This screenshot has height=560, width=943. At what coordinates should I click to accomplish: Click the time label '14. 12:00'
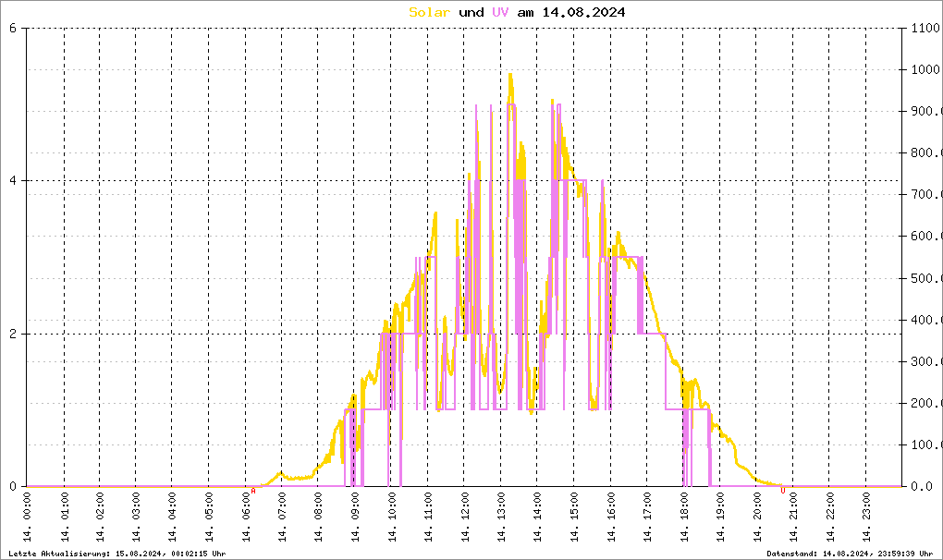464,517
